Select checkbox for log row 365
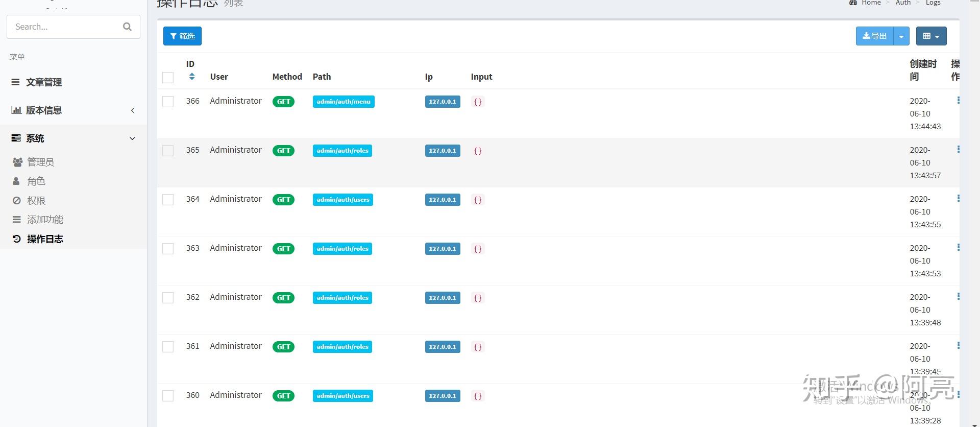This screenshot has width=980, height=427. 168,151
